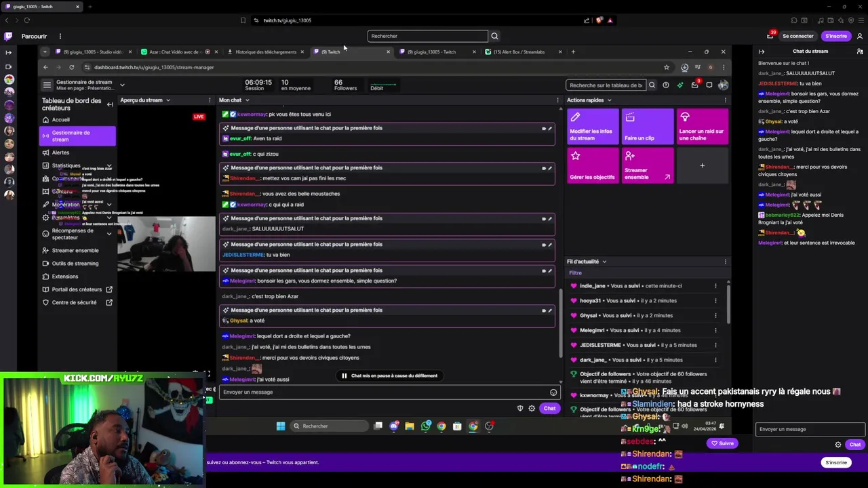
Task: Open the emote picker in dashboard chat
Action: pyautogui.click(x=553, y=392)
